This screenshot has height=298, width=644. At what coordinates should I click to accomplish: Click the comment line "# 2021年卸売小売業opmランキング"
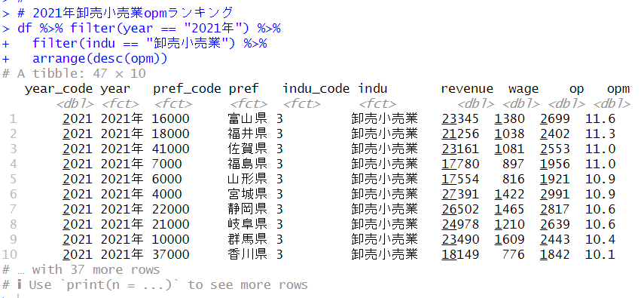pos(125,13)
